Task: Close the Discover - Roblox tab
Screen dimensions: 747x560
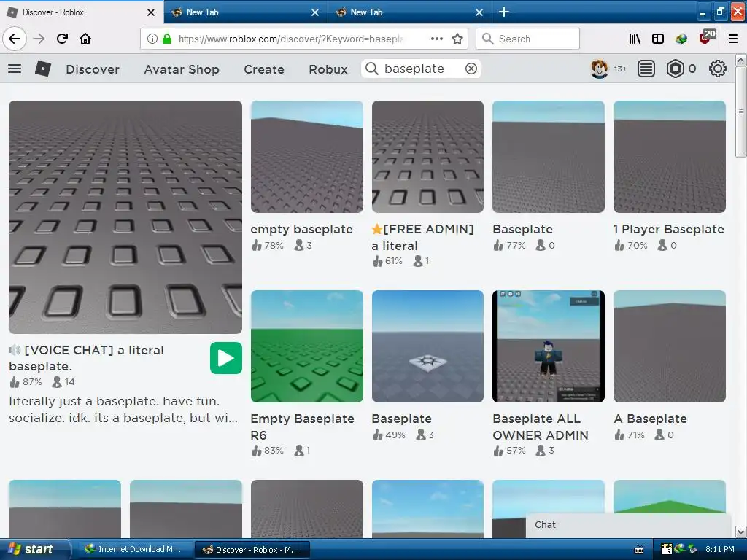Action: click(150, 12)
